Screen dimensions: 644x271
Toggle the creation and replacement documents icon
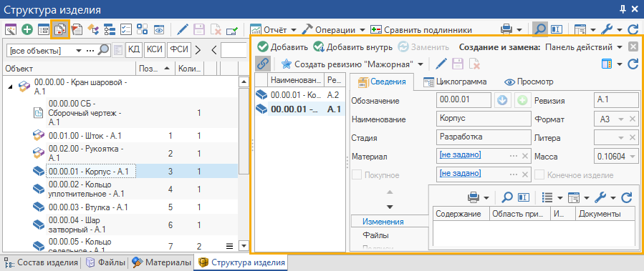click(60, 29)
